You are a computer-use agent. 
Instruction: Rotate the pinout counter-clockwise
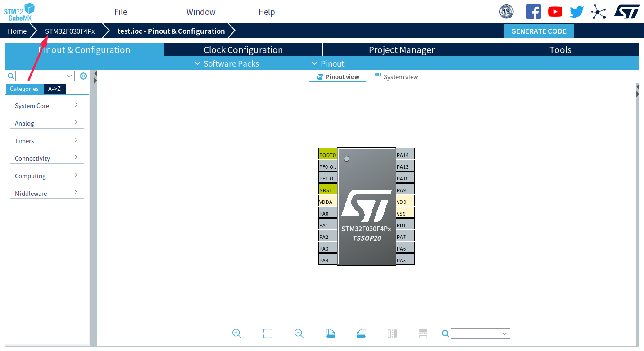tap(361, 333)
